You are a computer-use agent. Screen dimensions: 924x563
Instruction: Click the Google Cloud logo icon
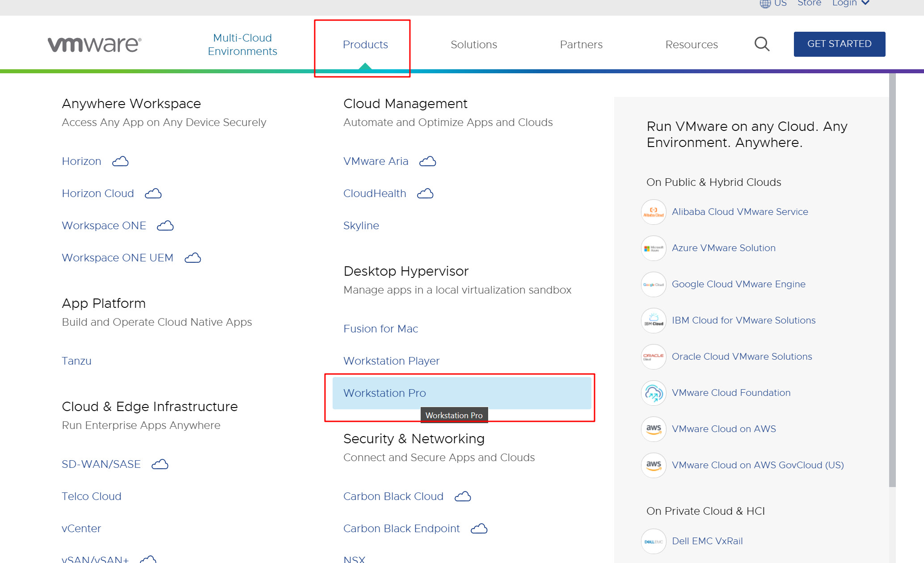pyautogui.click(x=654, y=284)
